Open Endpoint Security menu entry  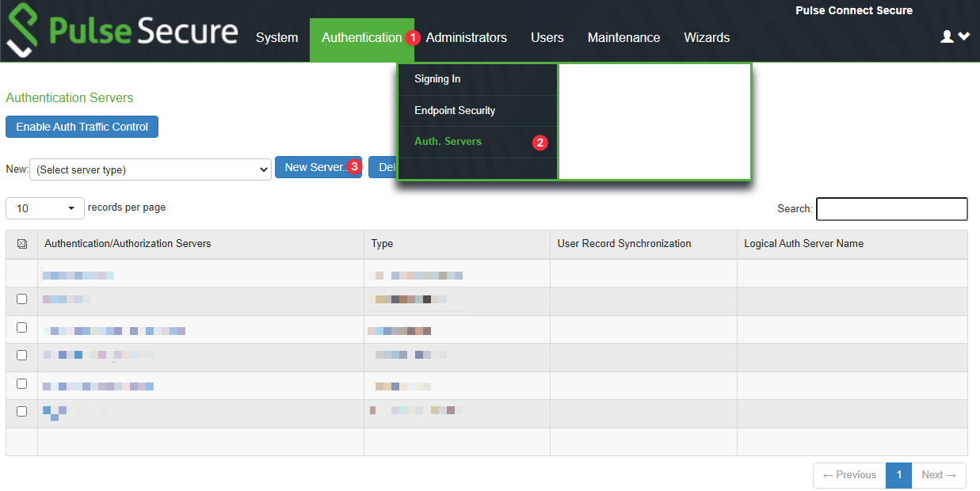pos(455,111)
